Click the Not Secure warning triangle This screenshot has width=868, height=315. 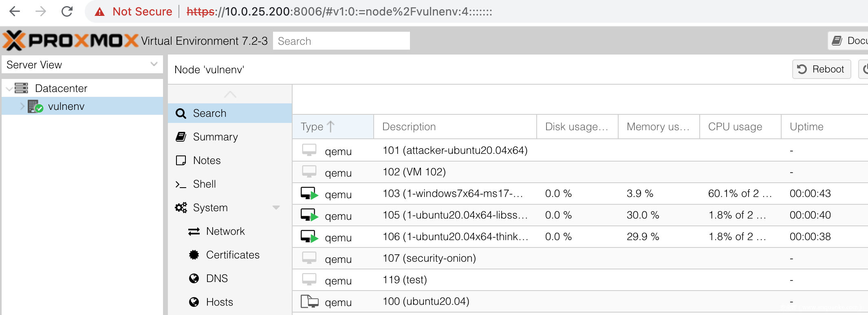tap(99, 12)
